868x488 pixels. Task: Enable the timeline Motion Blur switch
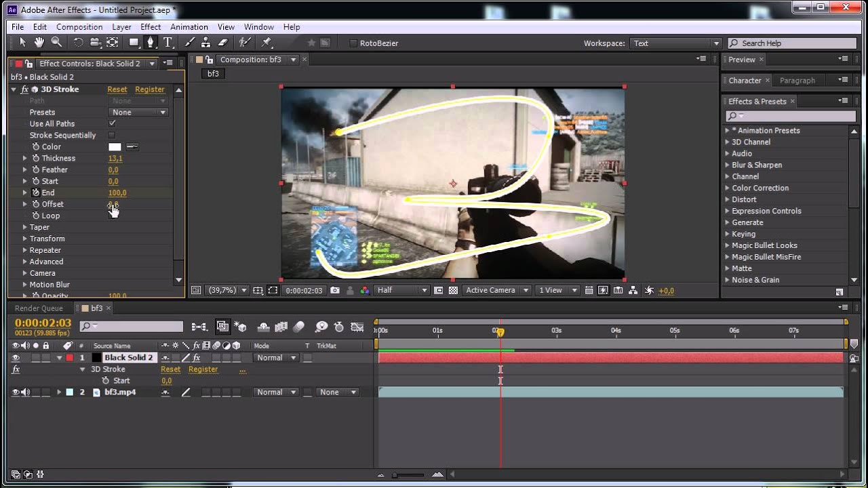[298, 327]
